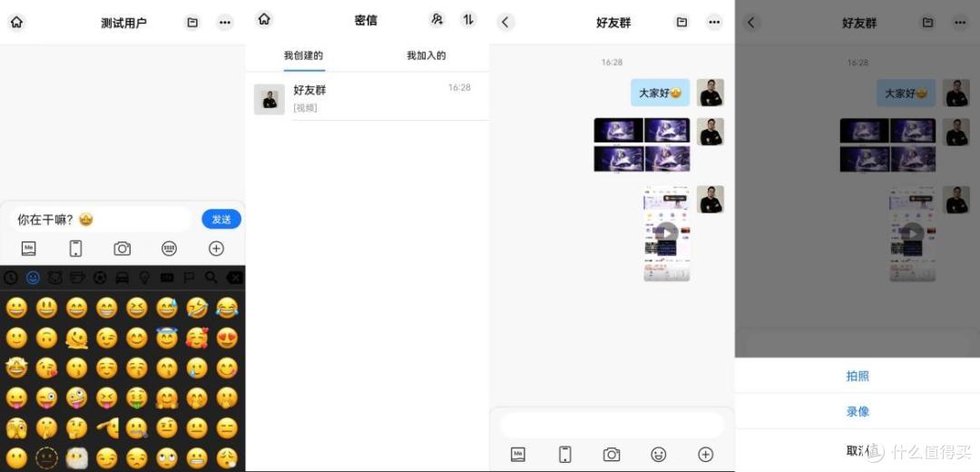Pick the face blowing a kiss emoji

tap(47, 369)
